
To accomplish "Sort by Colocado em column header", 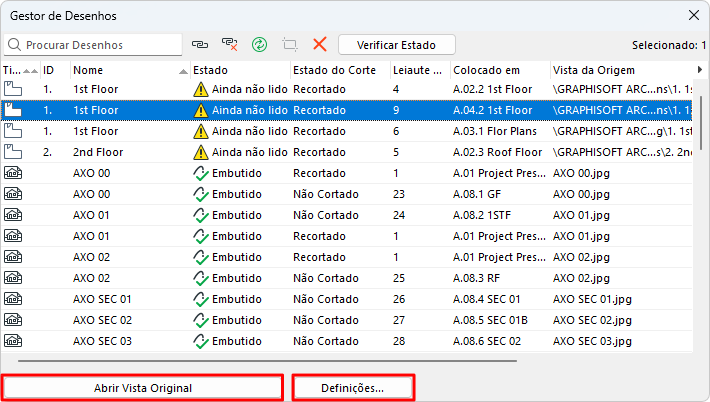I will (500, 70).
